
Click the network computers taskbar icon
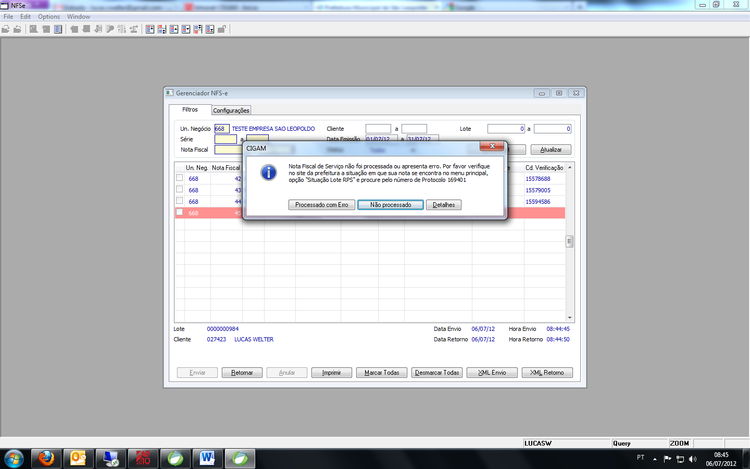(x=110, y=458)
